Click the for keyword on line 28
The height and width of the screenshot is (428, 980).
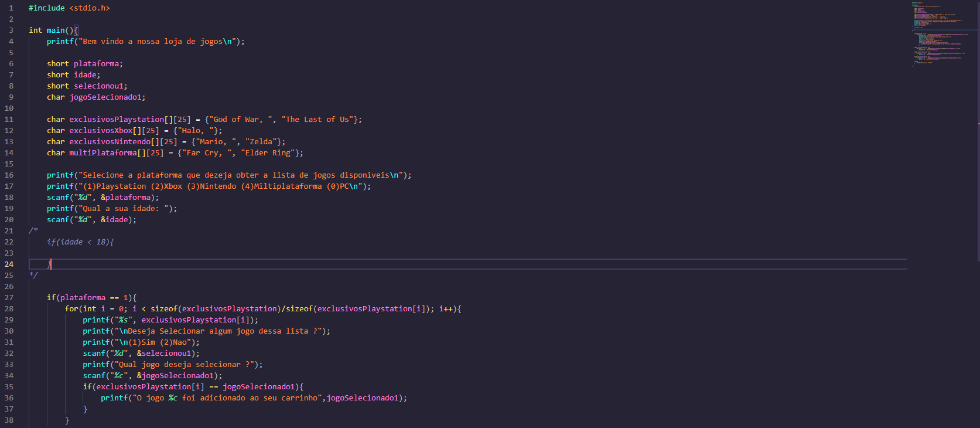click(x=71, y=309)
